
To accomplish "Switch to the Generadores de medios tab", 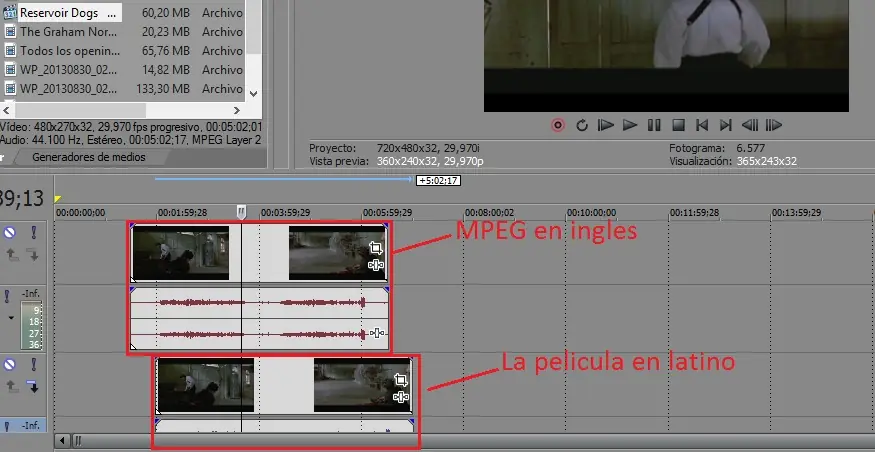I will [x=88, y=157].
